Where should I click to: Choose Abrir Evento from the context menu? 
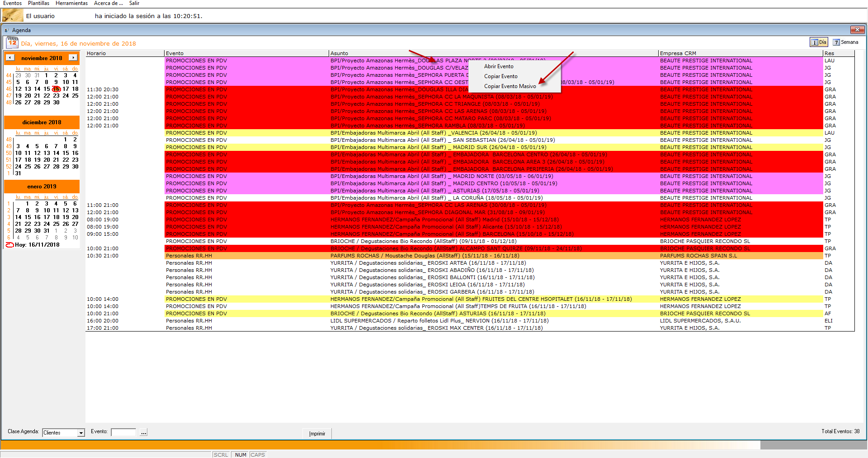499,66
